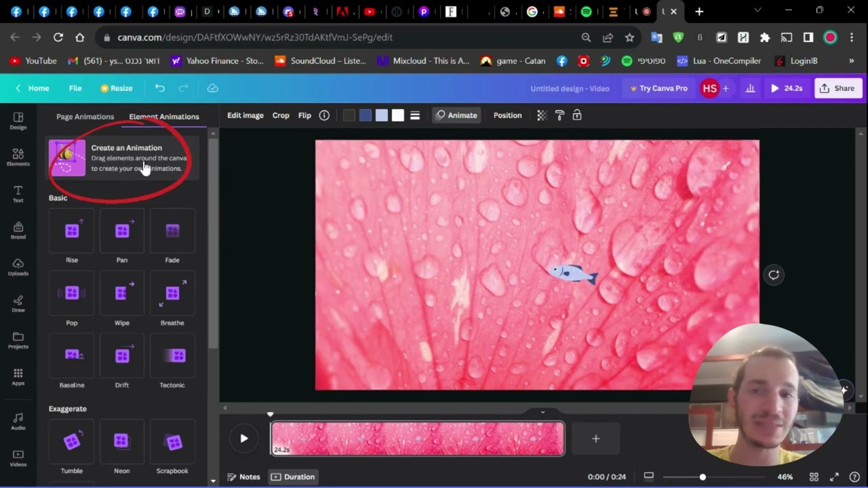
Task: Click the copy style paint roller icon
Action: coord(559,115)
